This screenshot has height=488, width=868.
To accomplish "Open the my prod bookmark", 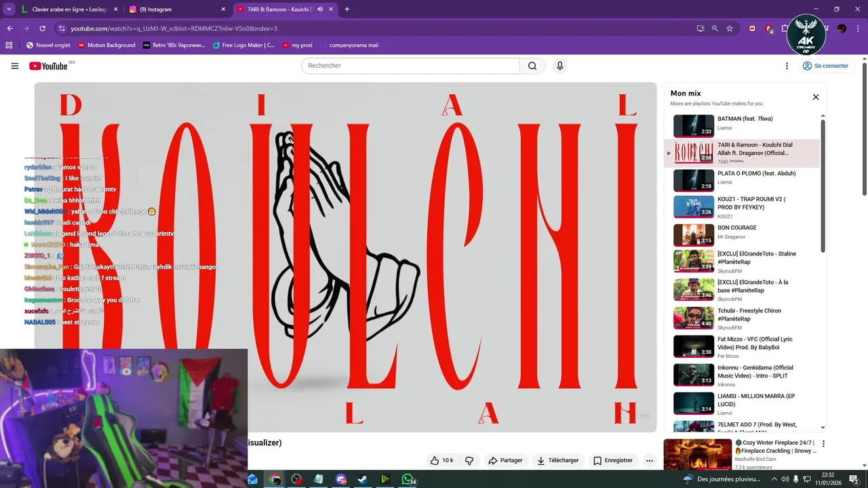I will pyautogui.click(x=297, y=45).
